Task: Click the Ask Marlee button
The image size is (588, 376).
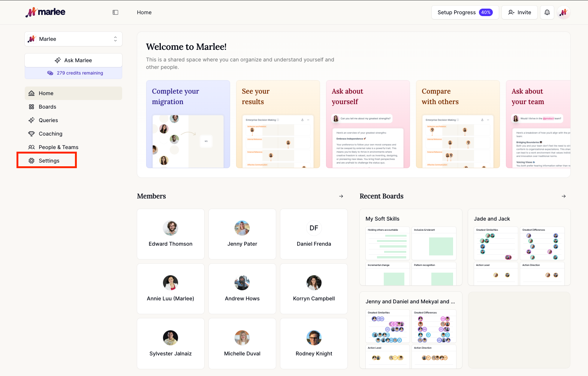Action: point(73,60)
